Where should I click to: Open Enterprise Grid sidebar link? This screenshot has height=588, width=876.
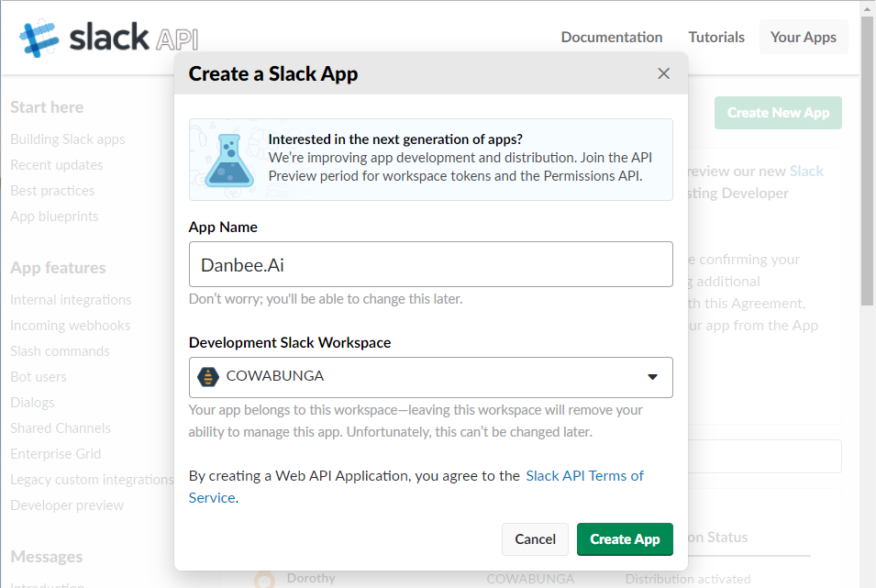(56, 454)
